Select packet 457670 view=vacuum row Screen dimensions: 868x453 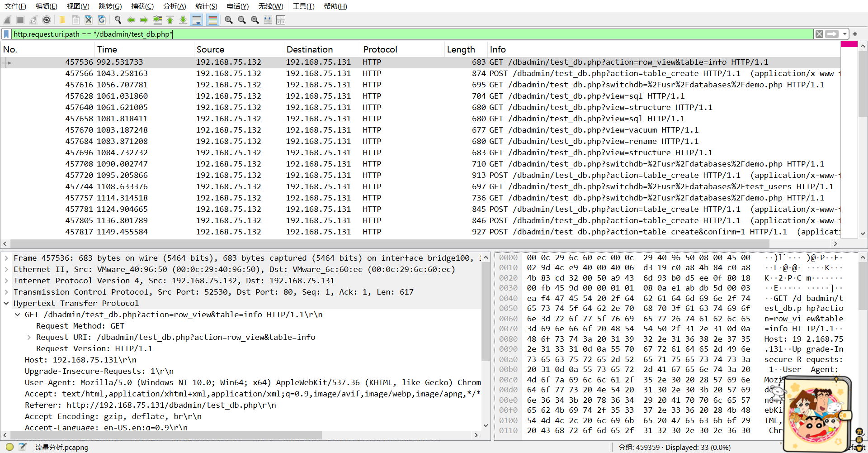[420, 130]
